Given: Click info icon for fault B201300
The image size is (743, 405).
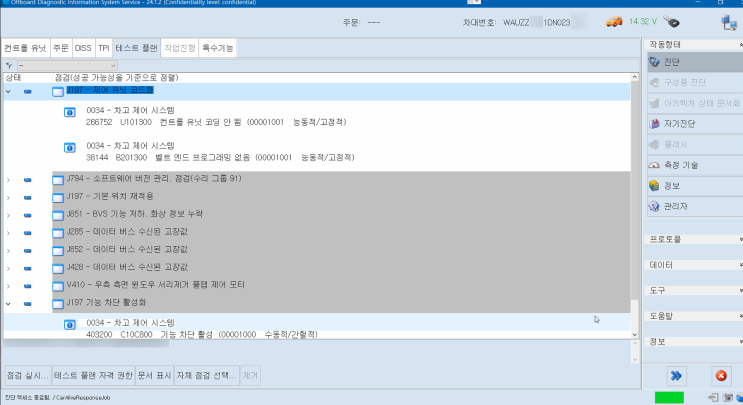Looking at the screenshot, I should (x=70, y=148).
